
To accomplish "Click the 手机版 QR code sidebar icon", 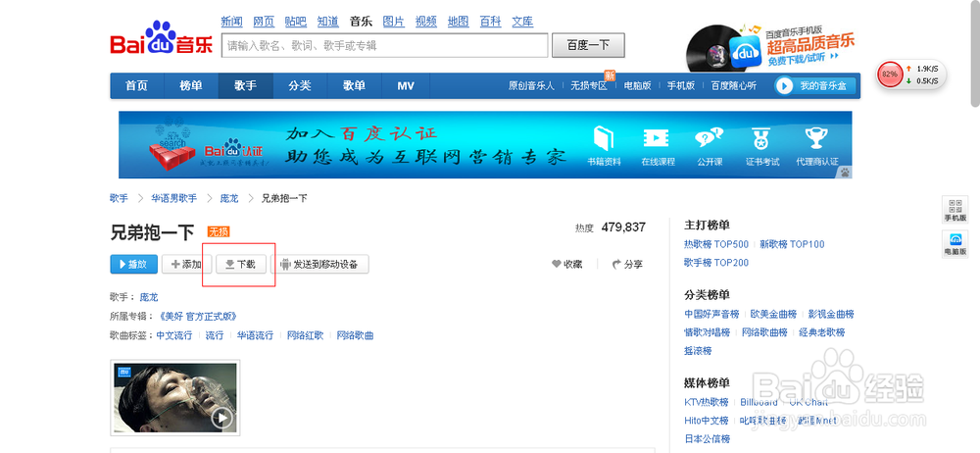I will (x=955, y=210).
